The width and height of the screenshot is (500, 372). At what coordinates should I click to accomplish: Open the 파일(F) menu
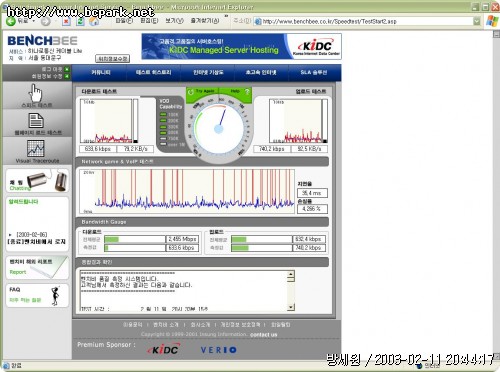(124, 21)
